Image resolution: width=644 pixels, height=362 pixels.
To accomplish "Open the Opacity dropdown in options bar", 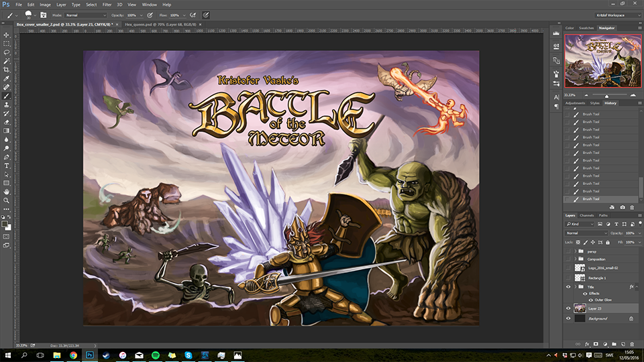I will click(142, 15).
